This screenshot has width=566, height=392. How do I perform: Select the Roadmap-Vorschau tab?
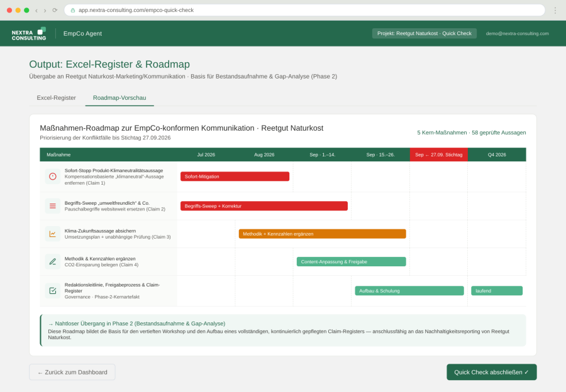click(x=119, y=98)
